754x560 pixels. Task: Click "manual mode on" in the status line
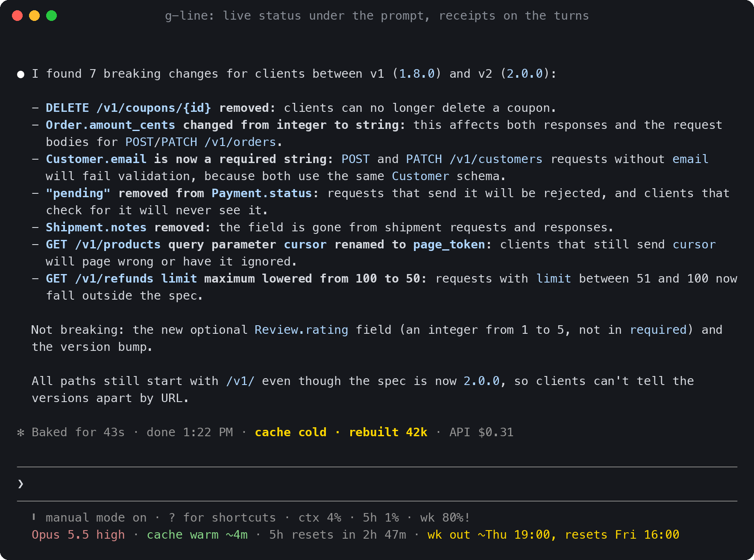pos(96,518)
